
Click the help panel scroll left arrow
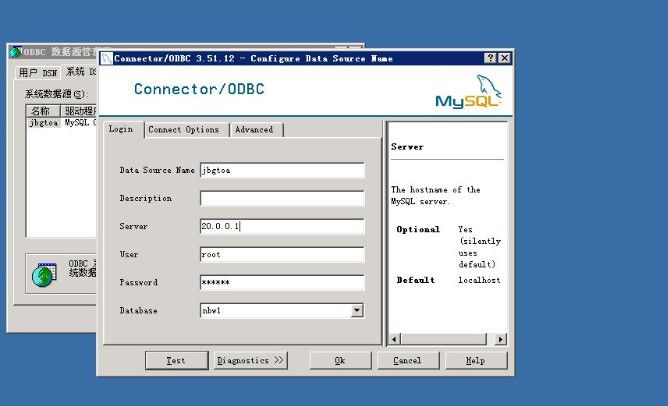(x=395, y=339)
